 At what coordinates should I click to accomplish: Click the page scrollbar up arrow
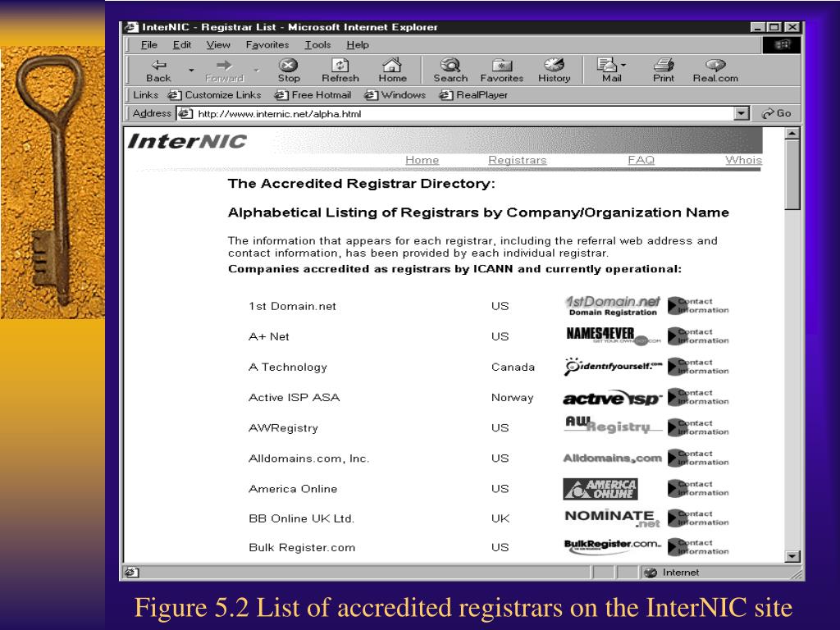[x=792, y=133]
